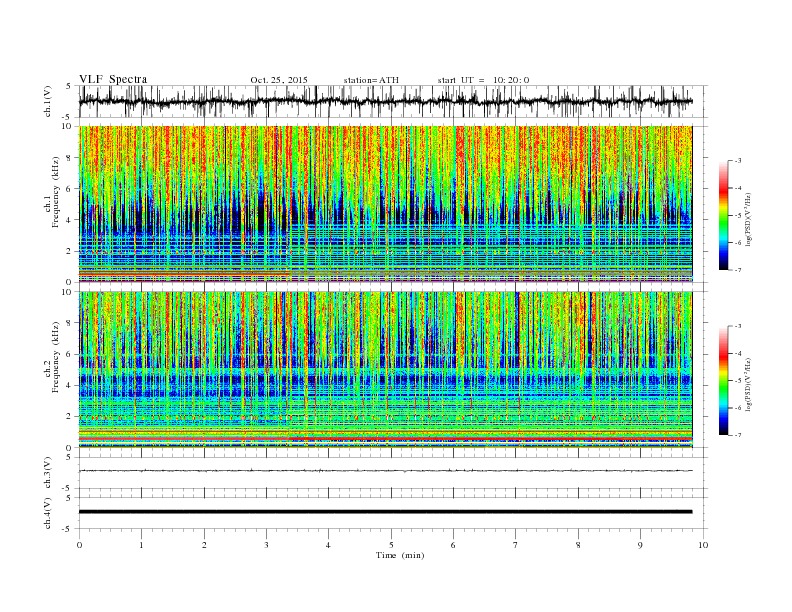The image size is (792, 612).
Task: Click the "-7" tick on the ch.2 colorbar
Action: tap(738, 435)
